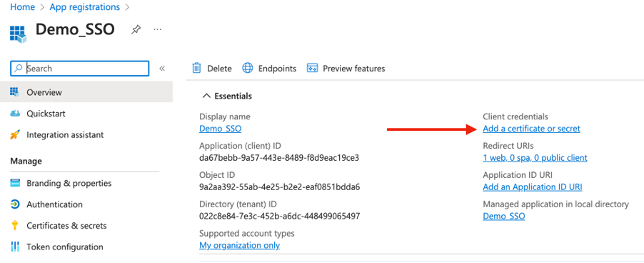The image size is (644, 263).
Task: Click the Branding & properties icon
Action: tap(15, 183)
